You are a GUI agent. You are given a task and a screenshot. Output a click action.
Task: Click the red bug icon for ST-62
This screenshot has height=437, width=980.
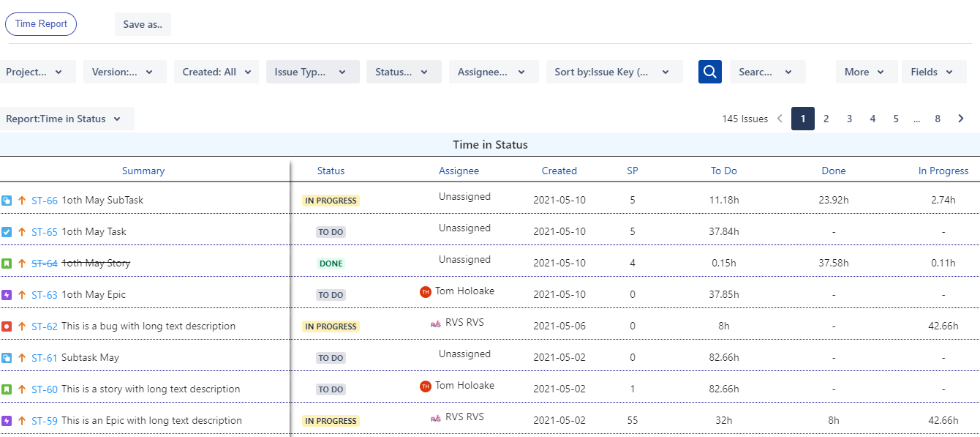click(x=7, y=326)
